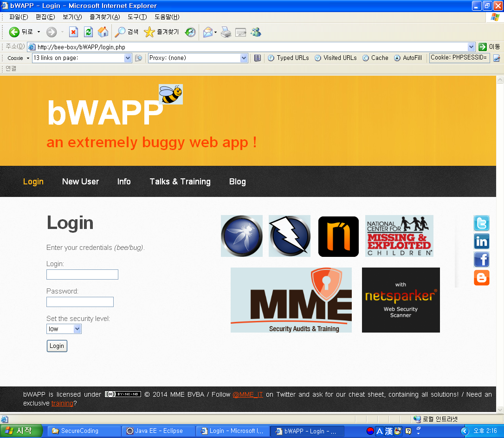The image size is (504, 438).
Task: Follow the @MME_IT link
Action: pyautogui.click(x=247, y=394)
